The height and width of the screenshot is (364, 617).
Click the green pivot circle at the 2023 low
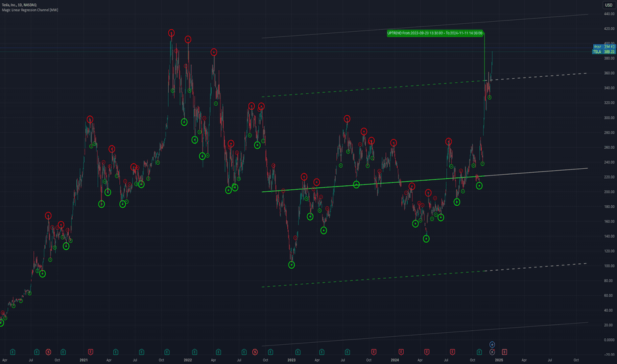point(291,265)
